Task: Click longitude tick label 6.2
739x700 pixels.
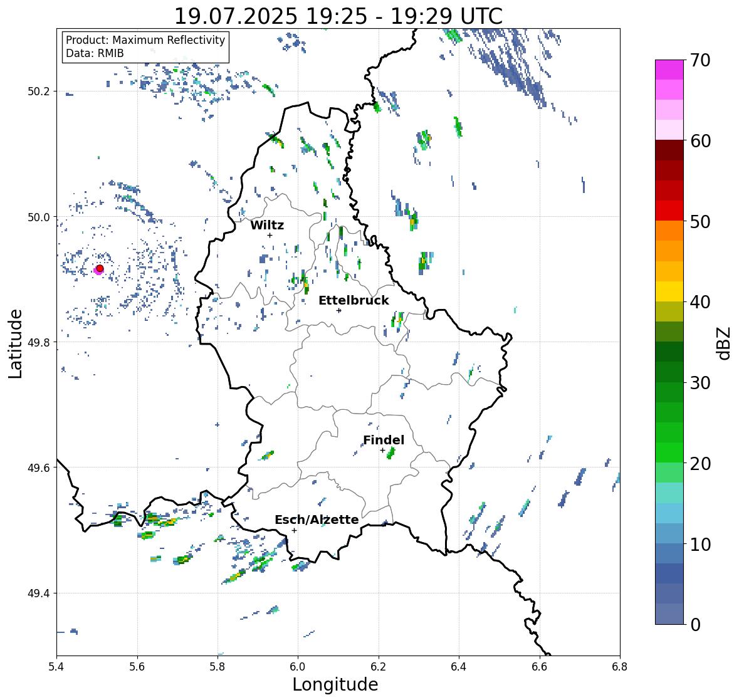Action: (x=379, y=667)
